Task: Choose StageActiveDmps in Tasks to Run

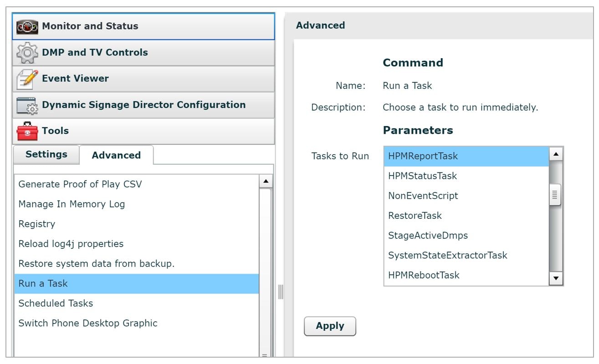Action: point(466,235)
